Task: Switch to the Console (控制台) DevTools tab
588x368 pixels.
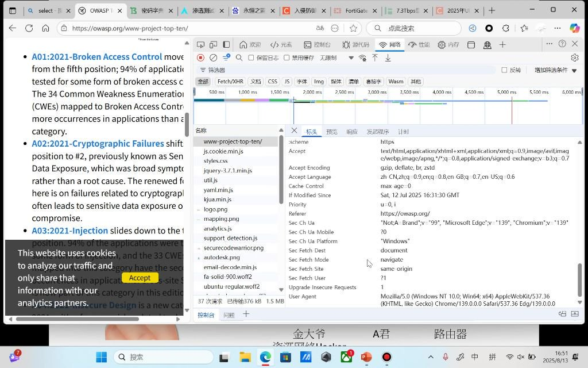Action: pyautogui.click(x=317, y=45)
